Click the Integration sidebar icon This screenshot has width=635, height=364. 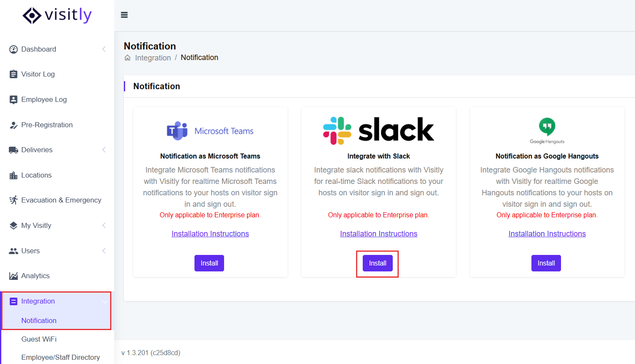[14, 301]
